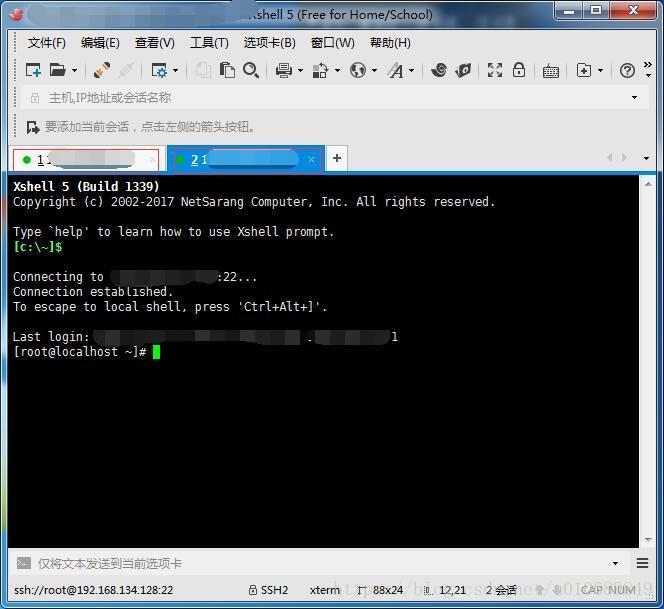Viewport: 664px width, 609px height.
Task: Expand the address bar dropdown arrow
Action: point(634,98)
